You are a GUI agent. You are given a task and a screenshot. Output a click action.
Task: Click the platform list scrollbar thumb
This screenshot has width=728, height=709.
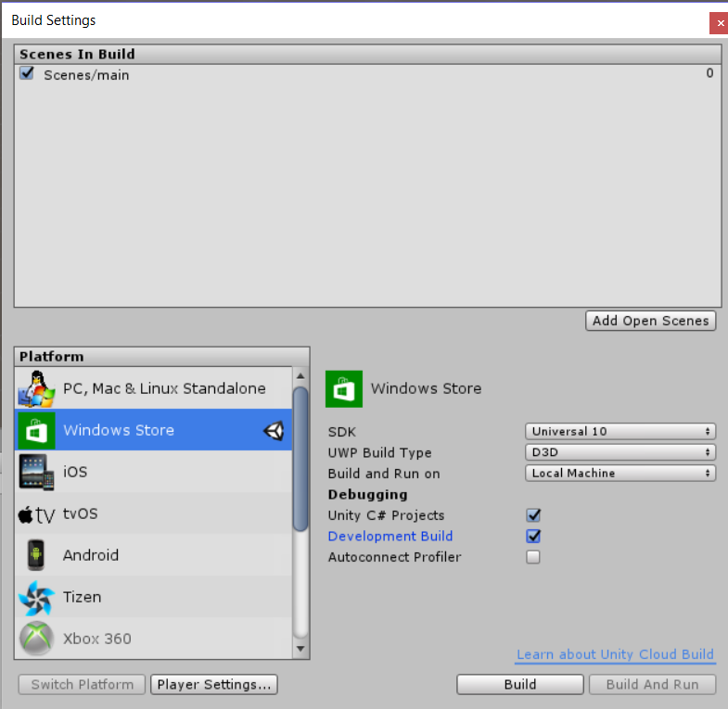(x=300, y=459)
